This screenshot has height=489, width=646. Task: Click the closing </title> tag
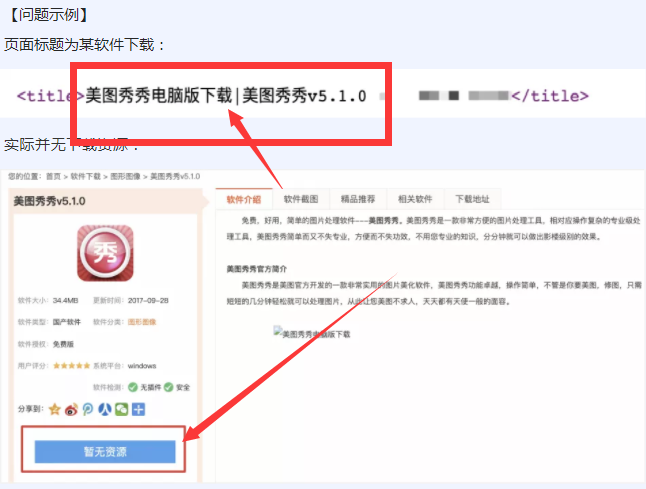tap(550, 96)
